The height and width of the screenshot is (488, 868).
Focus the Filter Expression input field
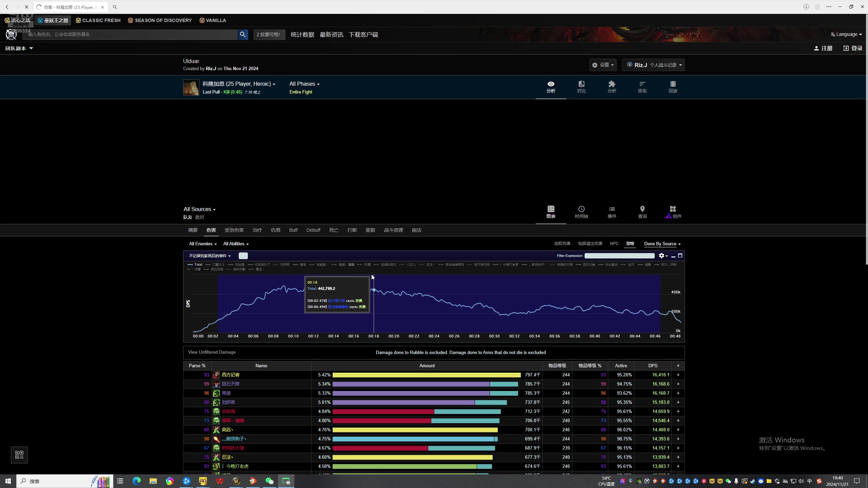click(619, 256)
